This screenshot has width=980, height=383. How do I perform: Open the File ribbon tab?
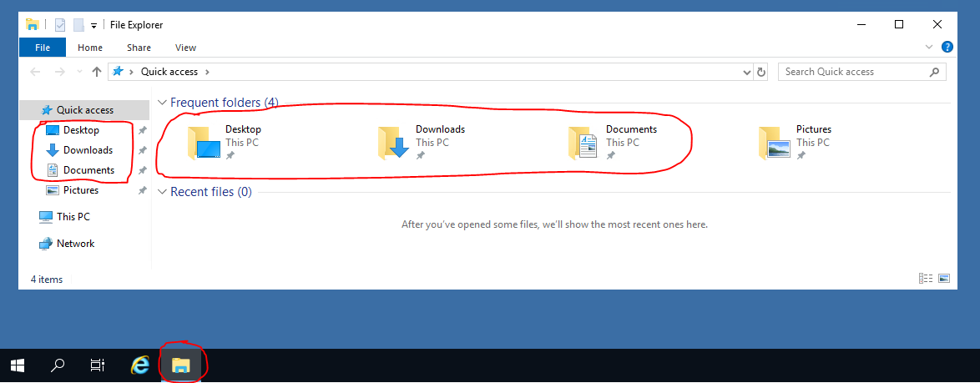pos(43,48)
